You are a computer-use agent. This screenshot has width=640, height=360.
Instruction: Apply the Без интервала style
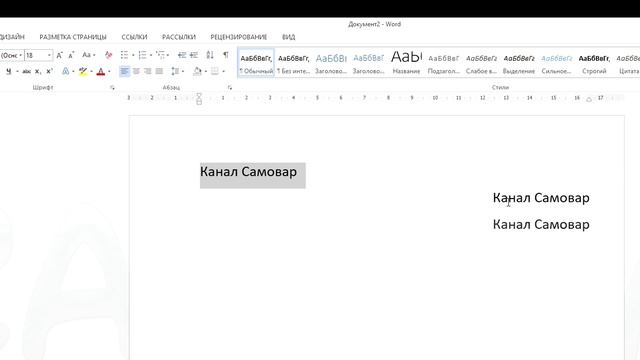[293, 63]
